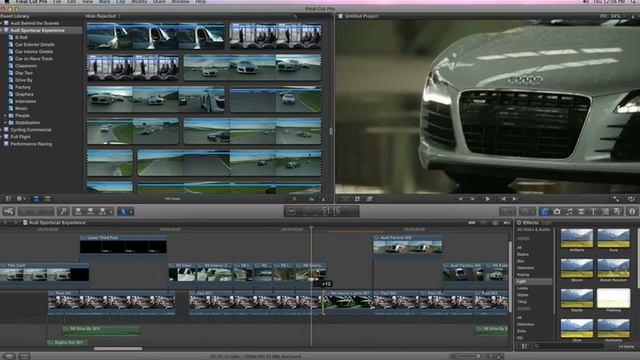Collapse the Audi Sportscar Experience event

pyautogui.click(x=1, y=30)
